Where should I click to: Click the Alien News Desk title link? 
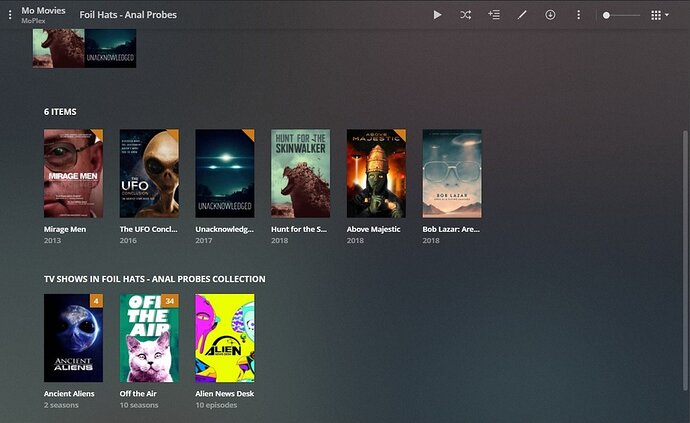225,394
